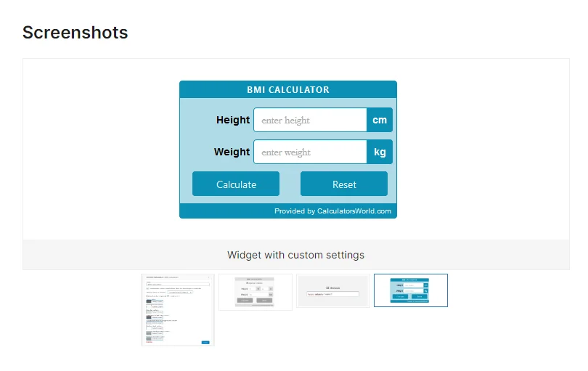Click the large Calculate button

point(236,184)
